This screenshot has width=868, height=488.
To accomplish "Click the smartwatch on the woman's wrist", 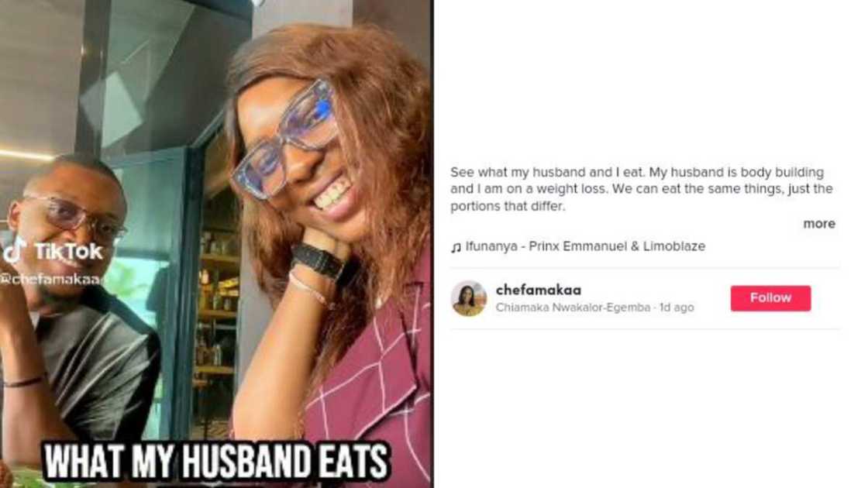I will click(317, 260).
